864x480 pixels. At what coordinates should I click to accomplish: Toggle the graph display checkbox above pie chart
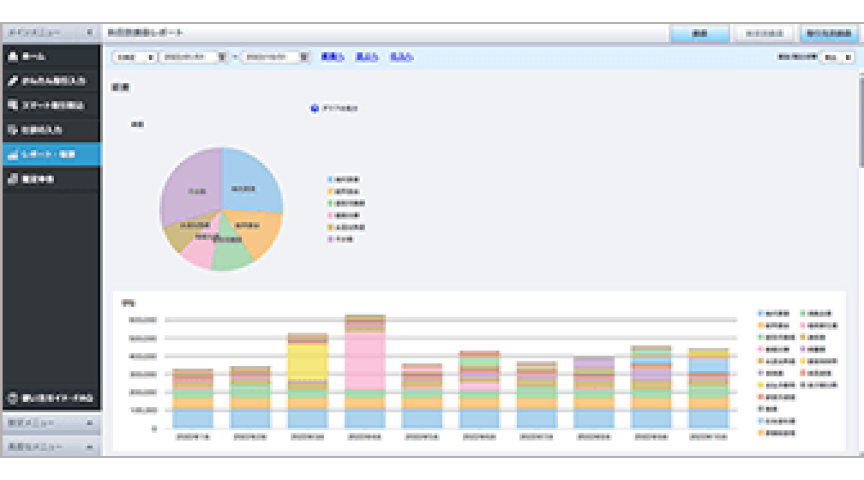click(315, 107)
